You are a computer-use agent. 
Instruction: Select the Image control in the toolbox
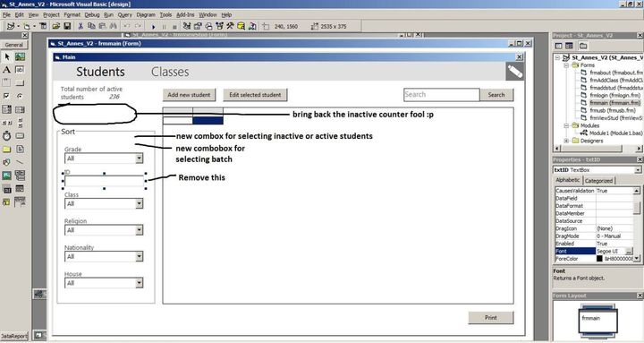6,176
